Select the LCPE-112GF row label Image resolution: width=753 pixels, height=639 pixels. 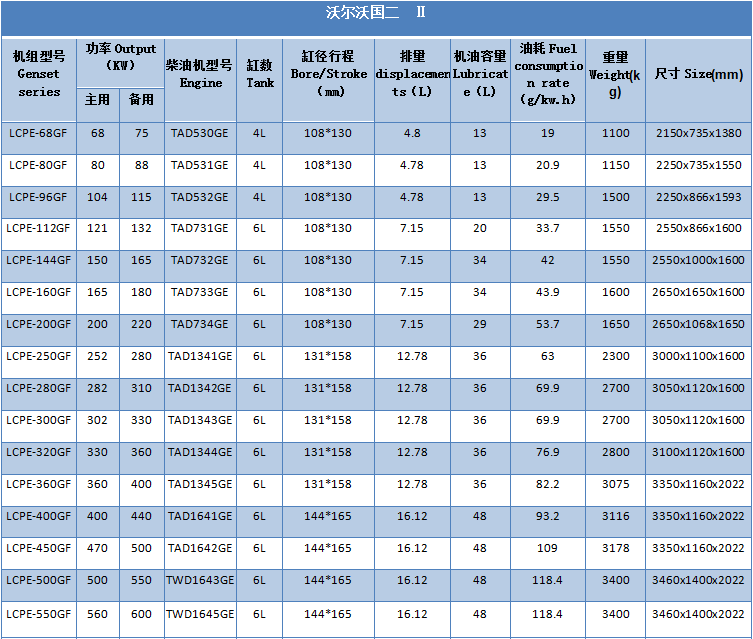(x=38, y=229)
